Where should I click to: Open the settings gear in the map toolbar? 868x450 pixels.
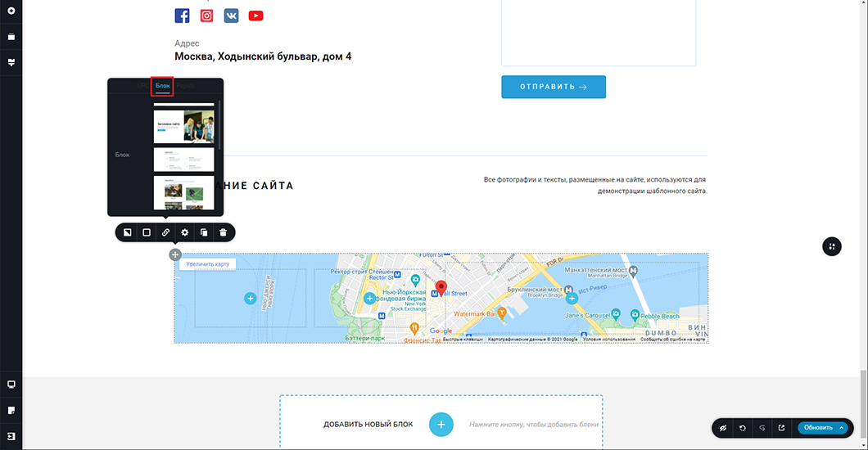tap(185, 232)
